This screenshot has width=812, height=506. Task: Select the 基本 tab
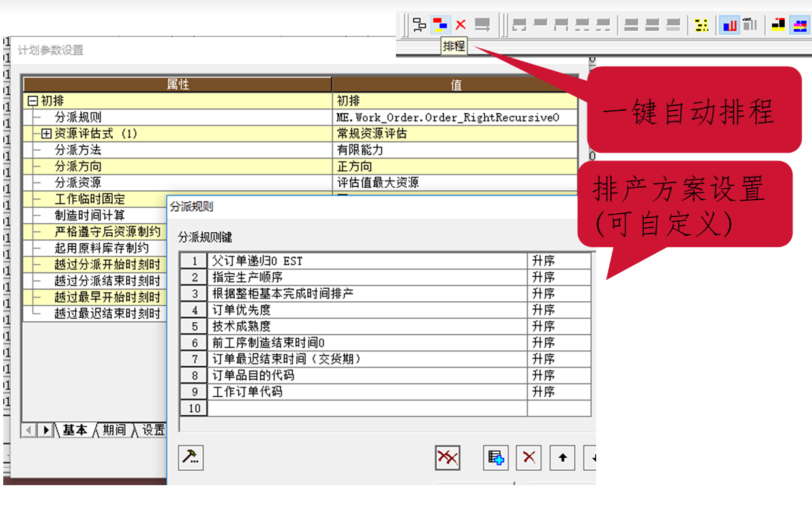tap(74, 430)
